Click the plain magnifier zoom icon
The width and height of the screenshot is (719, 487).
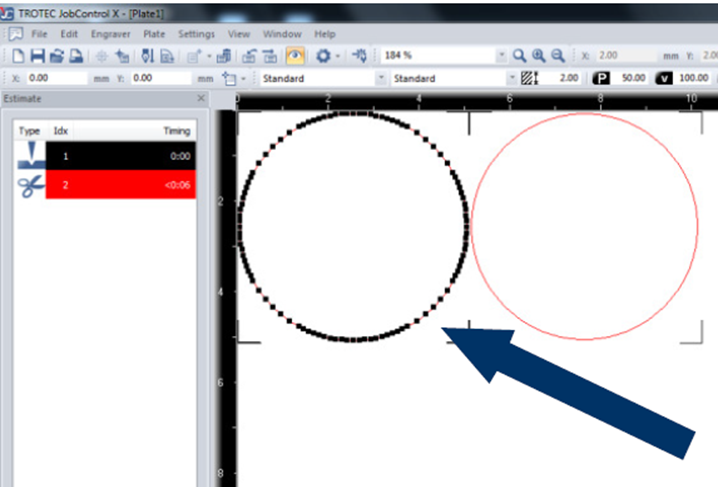520,56
